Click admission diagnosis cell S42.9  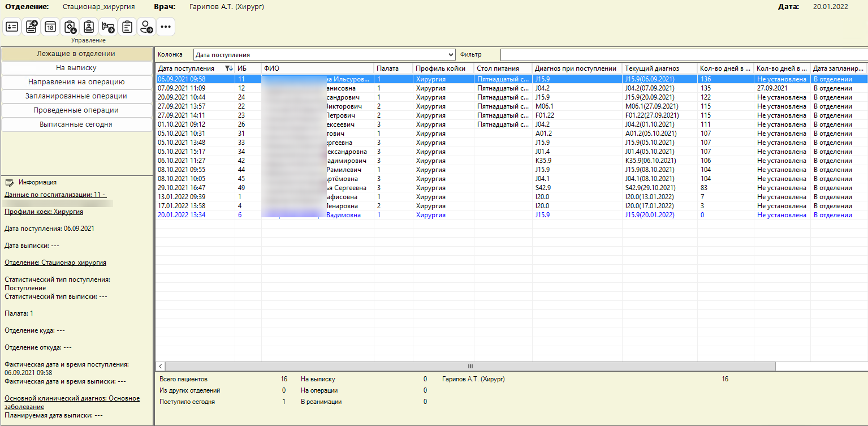point(577,188)
